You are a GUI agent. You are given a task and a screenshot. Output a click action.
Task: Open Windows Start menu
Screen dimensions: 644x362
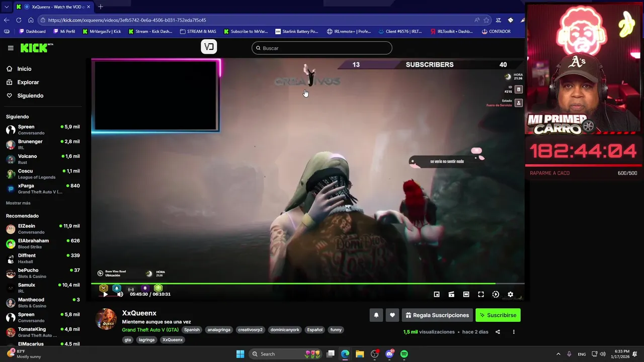coord(240,354)
